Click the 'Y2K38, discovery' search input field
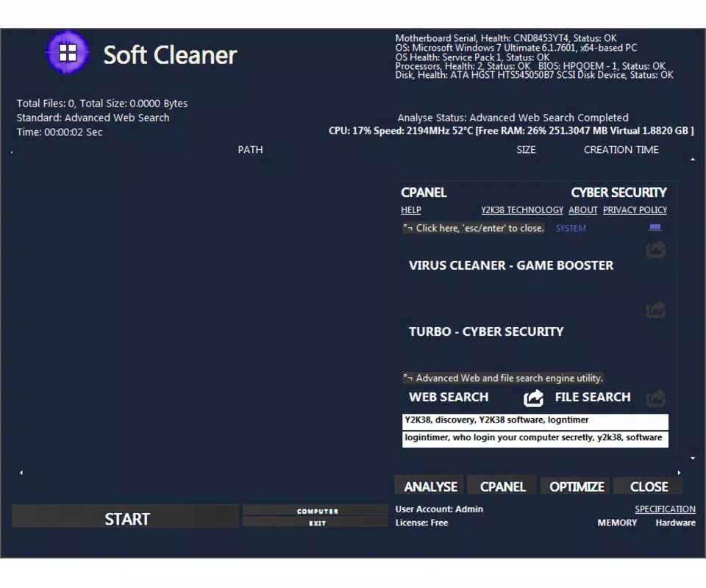 tap(535, 422)
